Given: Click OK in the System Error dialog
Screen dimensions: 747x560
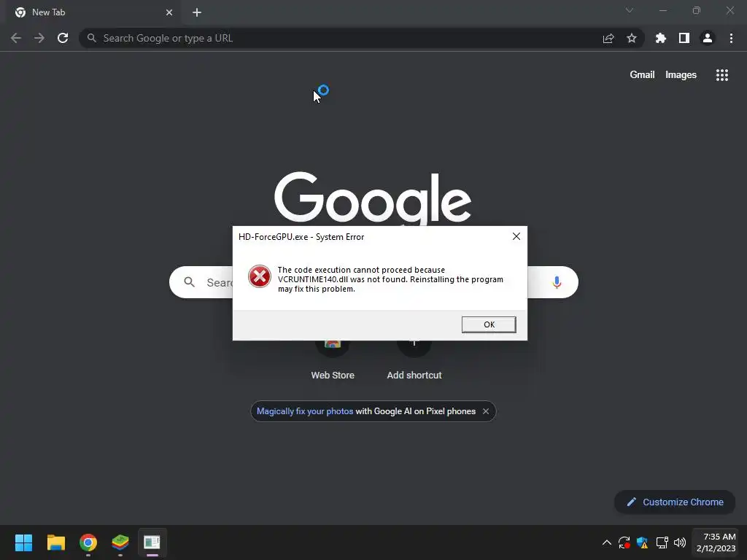Looking at the screenshot, I should [488, 324].
